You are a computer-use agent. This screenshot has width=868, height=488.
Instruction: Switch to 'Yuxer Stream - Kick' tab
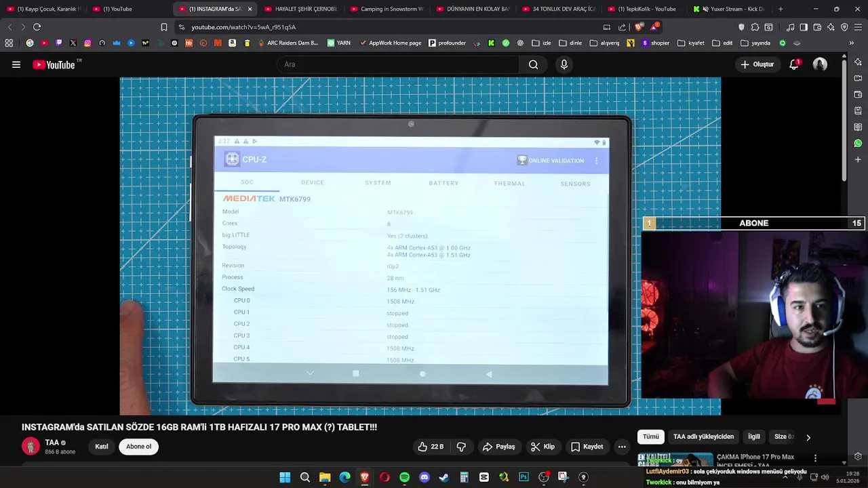click(x=728, y=9)
